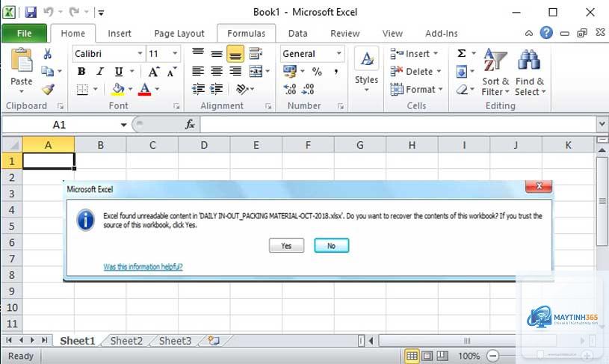Toggle Underline formatting
609x364 pixels.
pyautogui.click(x=119, y=72)
